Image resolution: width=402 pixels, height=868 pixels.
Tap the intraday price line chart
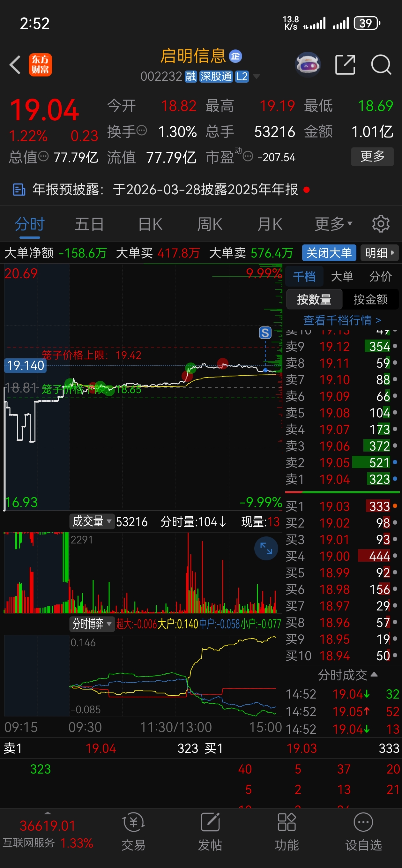click(143, 387)
